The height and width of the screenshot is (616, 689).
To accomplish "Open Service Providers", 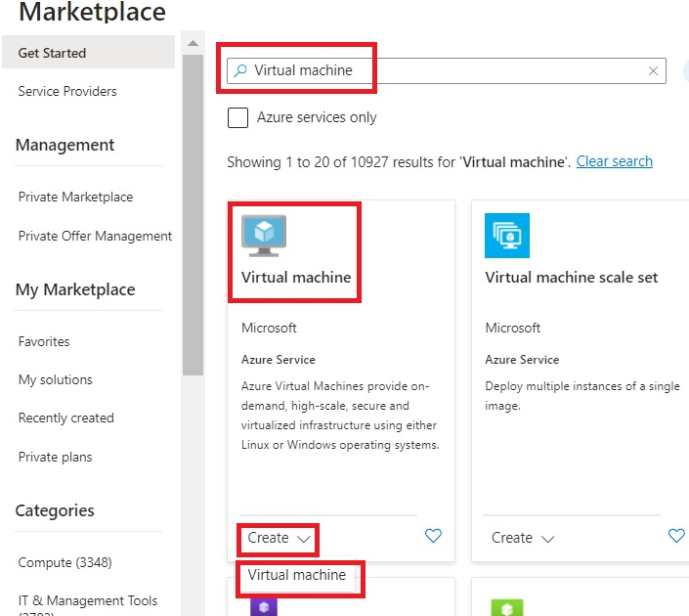I will click(67, 92).
